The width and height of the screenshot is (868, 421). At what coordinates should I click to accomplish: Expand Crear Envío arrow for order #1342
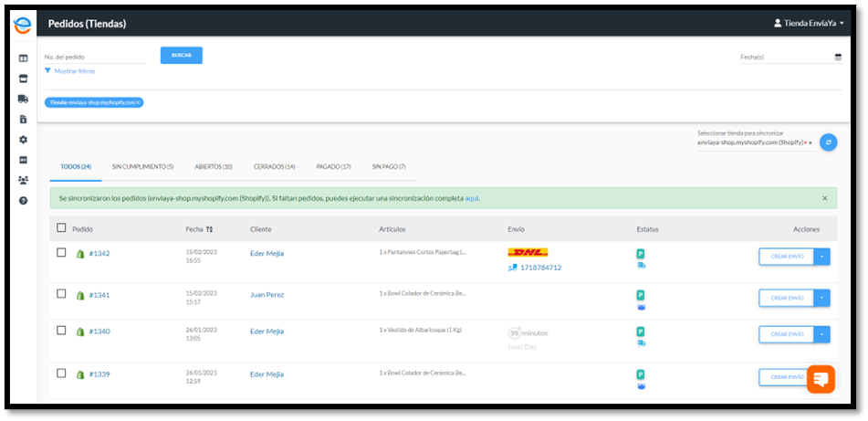(x=822, y=257)
